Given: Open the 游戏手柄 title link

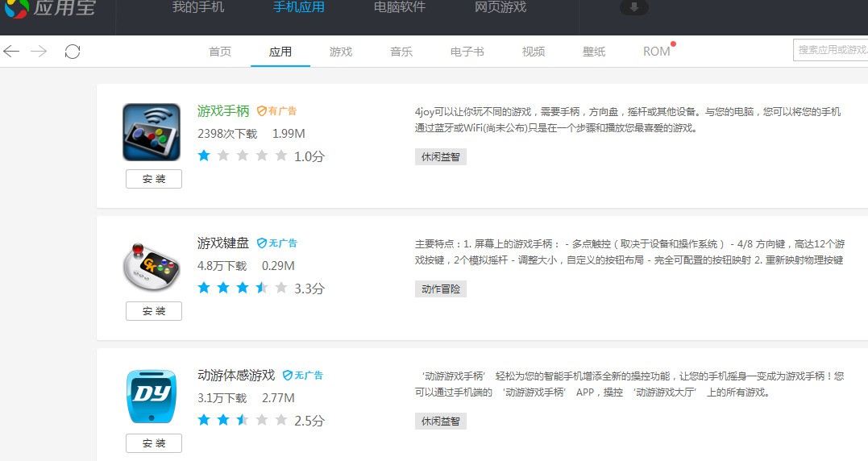Looking at the screenshot, I should point(223,110).
